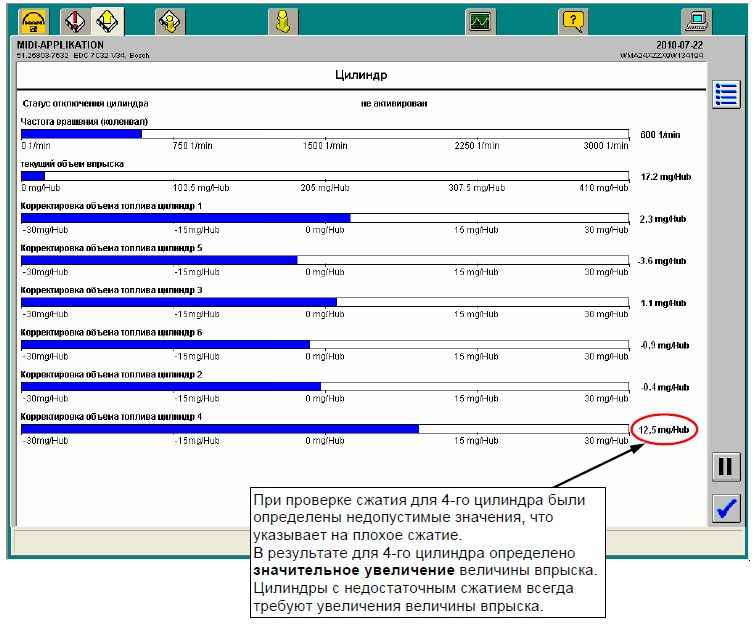The height and width of the screenshot is (625, 754).
Task: Select the yellow diamond diagnostics icon
Action: click(x=106, y=20)
